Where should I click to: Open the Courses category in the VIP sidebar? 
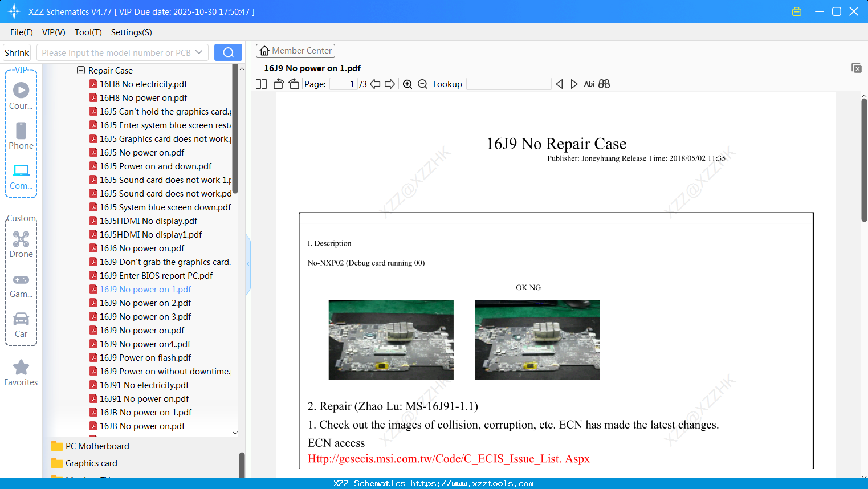[x=21, y=96]
